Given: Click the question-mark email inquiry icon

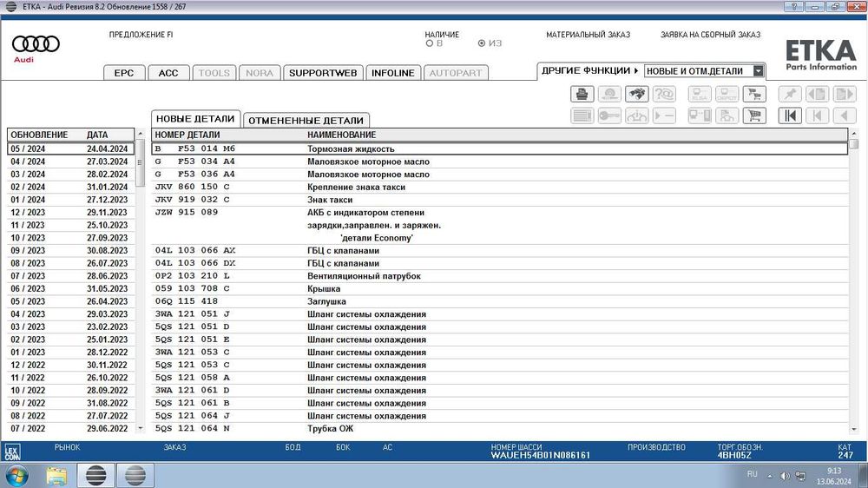Looking at the screenshot, I should coord(664,94).
